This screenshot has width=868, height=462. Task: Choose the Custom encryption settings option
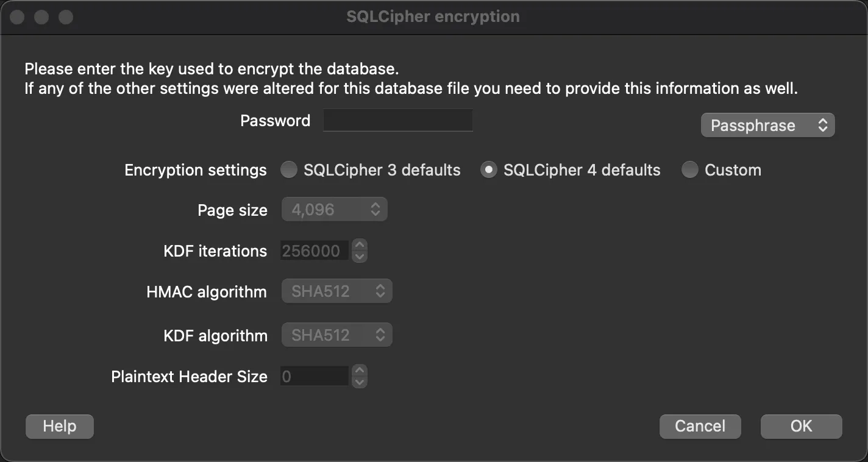coord(689,170)
